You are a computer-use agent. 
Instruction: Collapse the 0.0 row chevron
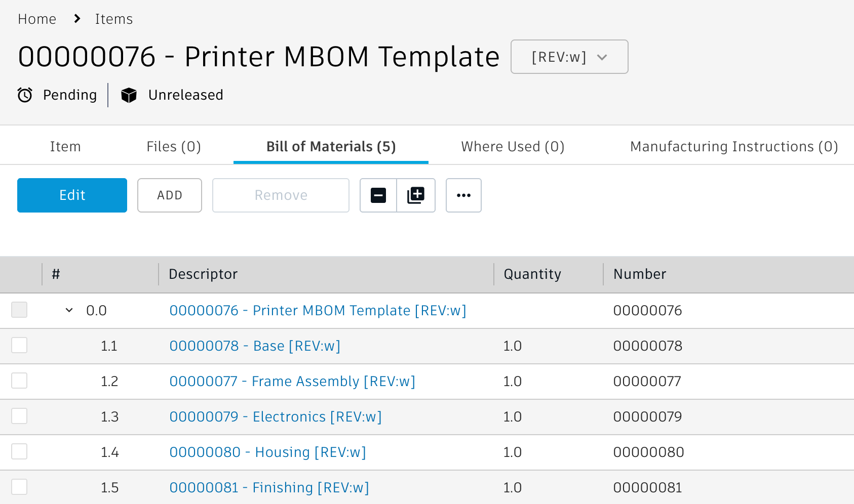click(69, 310)
